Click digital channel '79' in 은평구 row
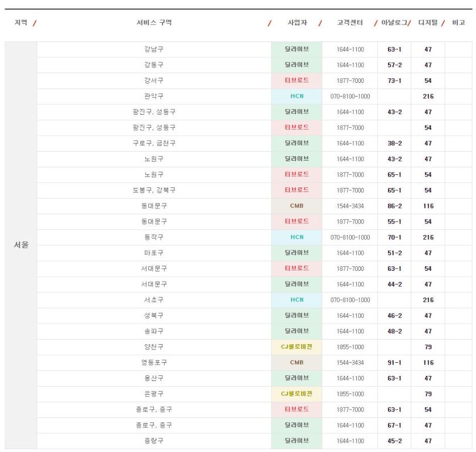 click(428, 394)
